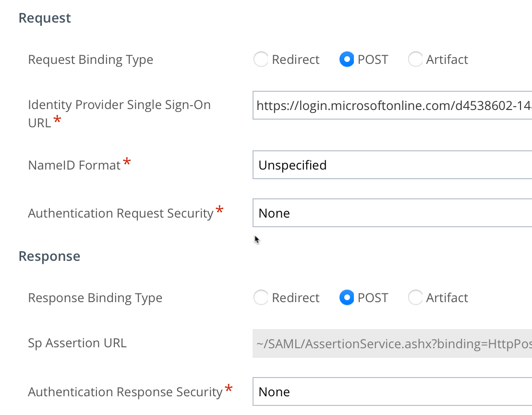
Task: Pick Artifact as the Request Binding Type
Action: [x=415, y=60]
